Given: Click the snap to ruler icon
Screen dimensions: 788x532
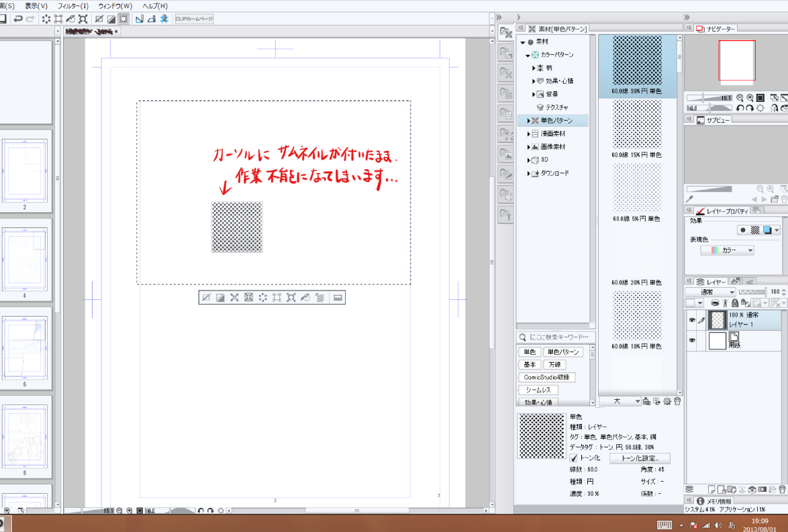Looking at the screenshot, I should point(140,19).
